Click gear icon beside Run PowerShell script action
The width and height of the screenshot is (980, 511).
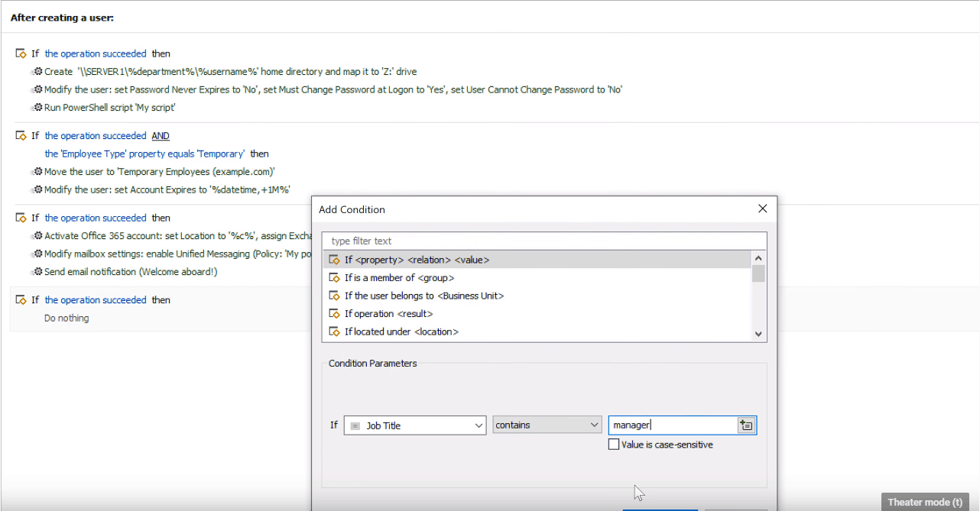pyautogui.click(x=37, y=108)
